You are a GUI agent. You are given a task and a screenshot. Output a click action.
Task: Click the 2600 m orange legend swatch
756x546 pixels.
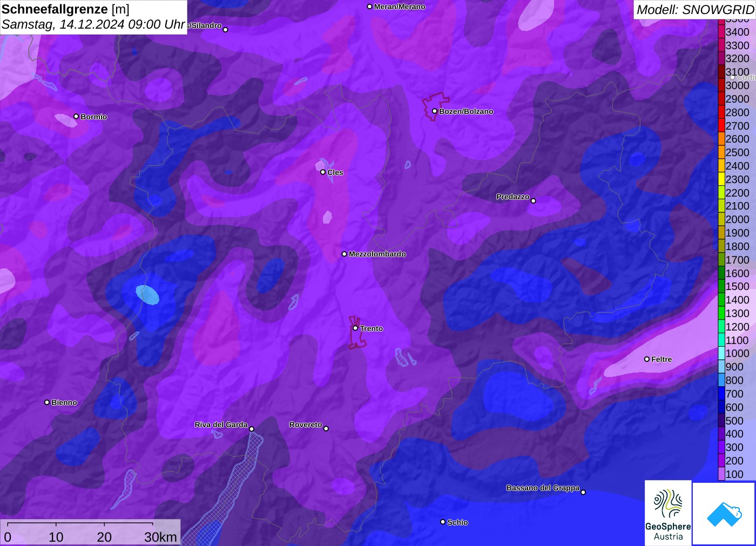pos(721,139)
